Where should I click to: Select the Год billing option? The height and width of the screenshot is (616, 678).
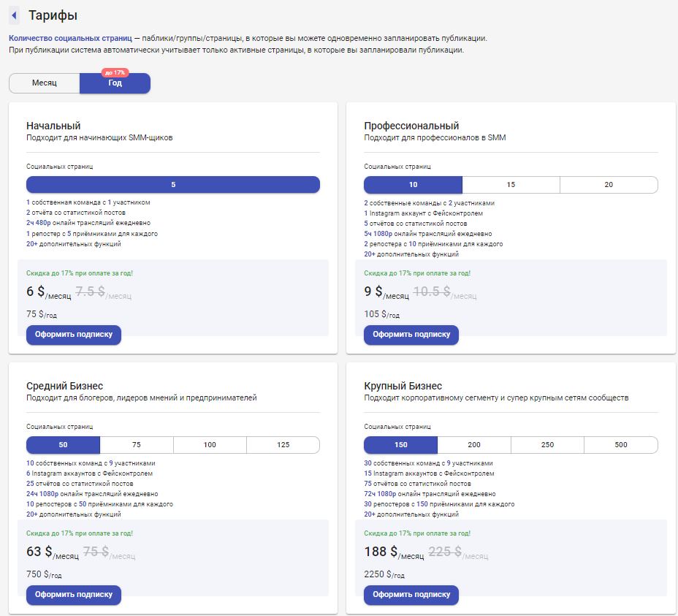(x=115, y=83)
